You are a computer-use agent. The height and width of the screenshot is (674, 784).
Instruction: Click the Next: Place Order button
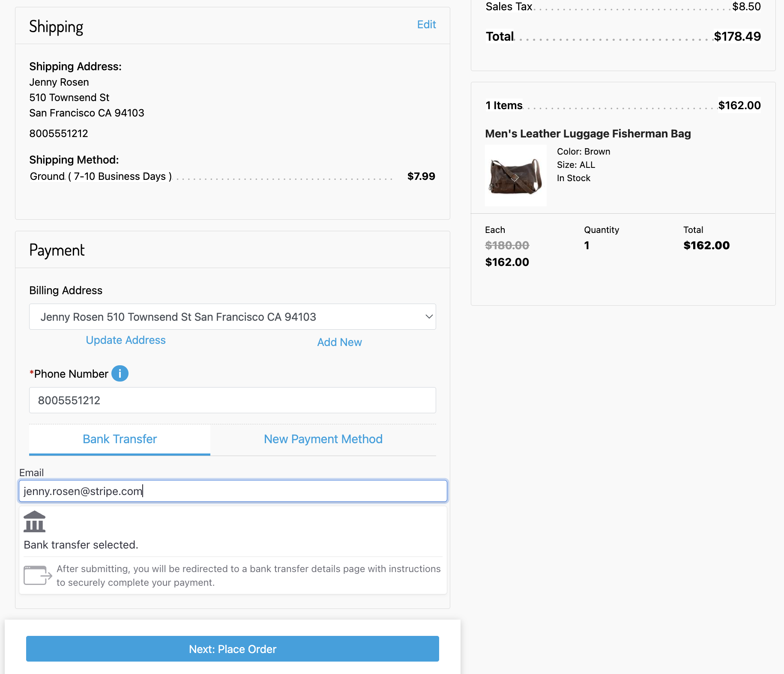(232, 649)
